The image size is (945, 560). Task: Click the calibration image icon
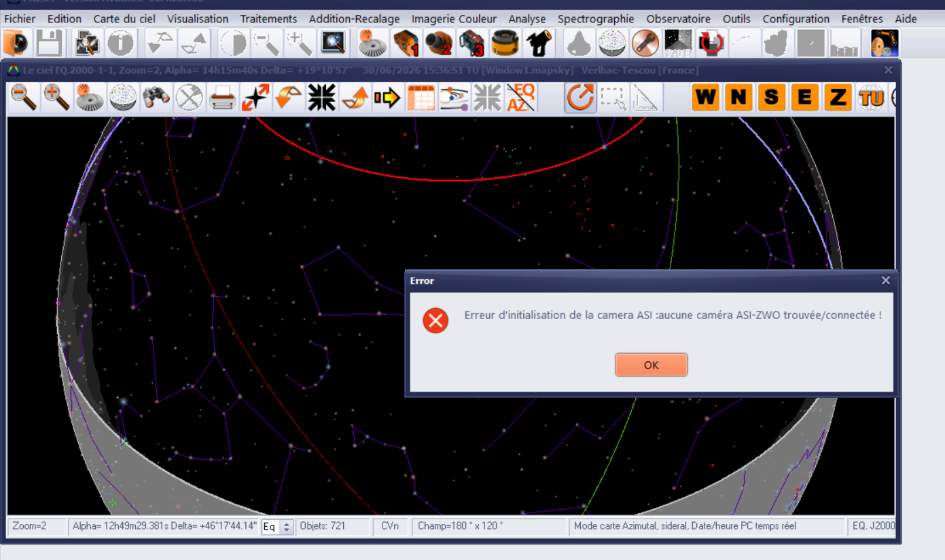tap(678, 43)
